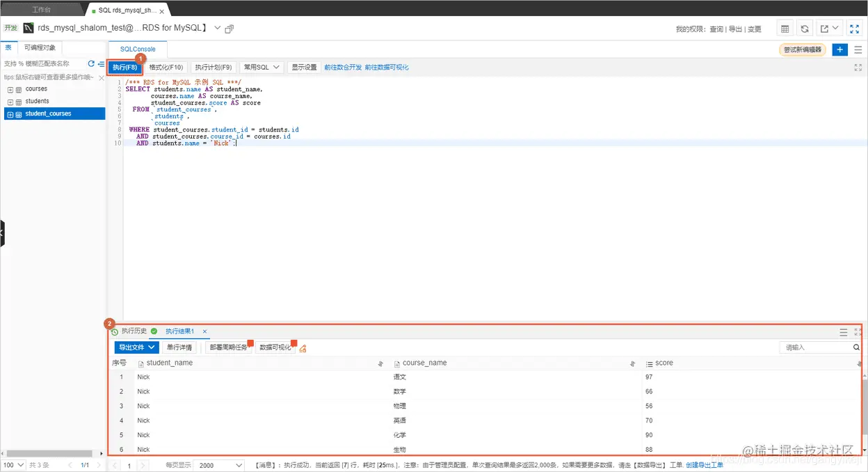This screenshot has width=868, height=472.
Task: Expand the courses table node
Action: (10, 90)
